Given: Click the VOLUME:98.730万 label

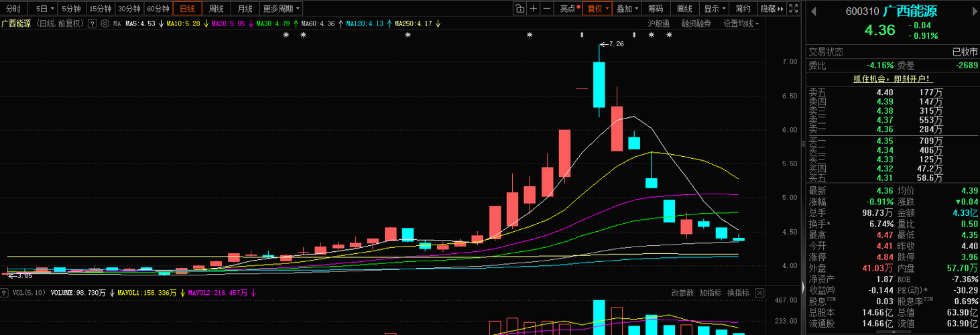Looking at the screenshot, I should click(x=78, y=293).
